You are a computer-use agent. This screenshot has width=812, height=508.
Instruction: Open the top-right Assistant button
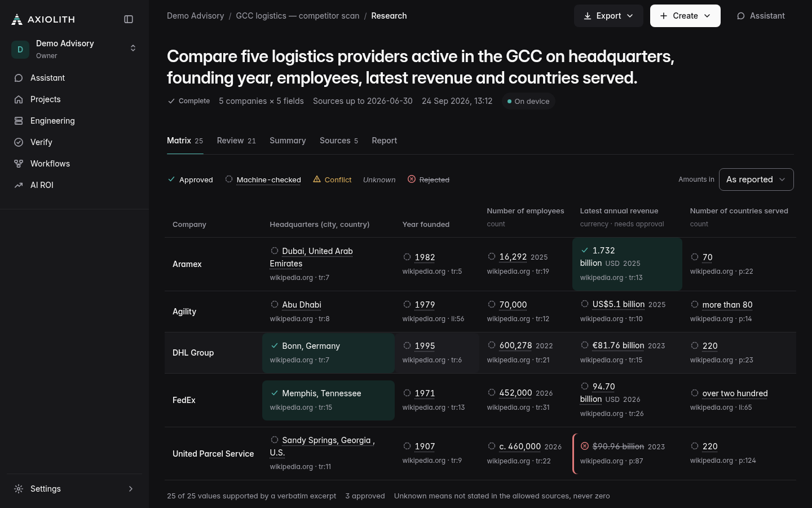761,16
